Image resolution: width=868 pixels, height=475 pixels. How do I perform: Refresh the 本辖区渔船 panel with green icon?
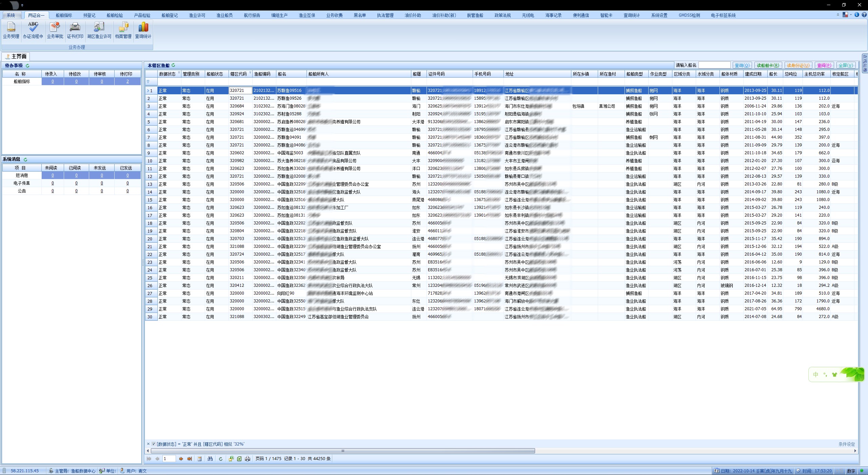pyautogui.click(x=174, y=65)
